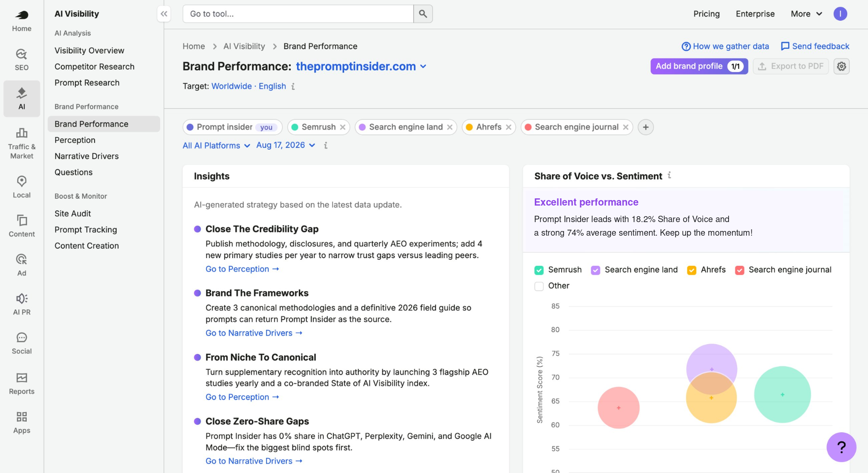Uncheck the Ahrefs legend checkbox
Screen dimensions: 868x473
tap(692, 270)
